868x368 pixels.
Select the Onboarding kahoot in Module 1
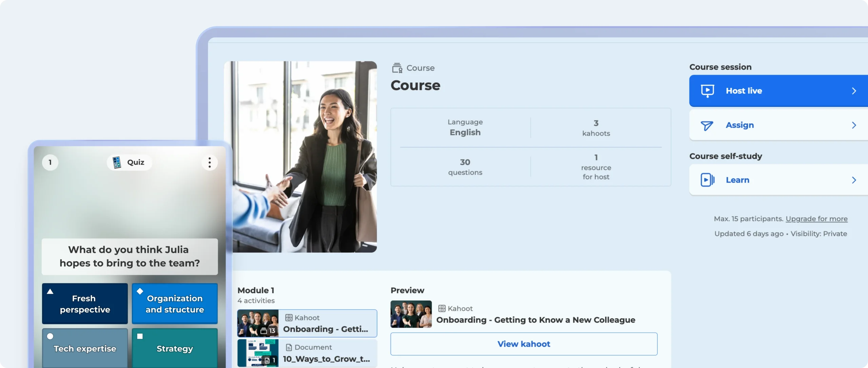pyautogui.click(x=307, y=323)
